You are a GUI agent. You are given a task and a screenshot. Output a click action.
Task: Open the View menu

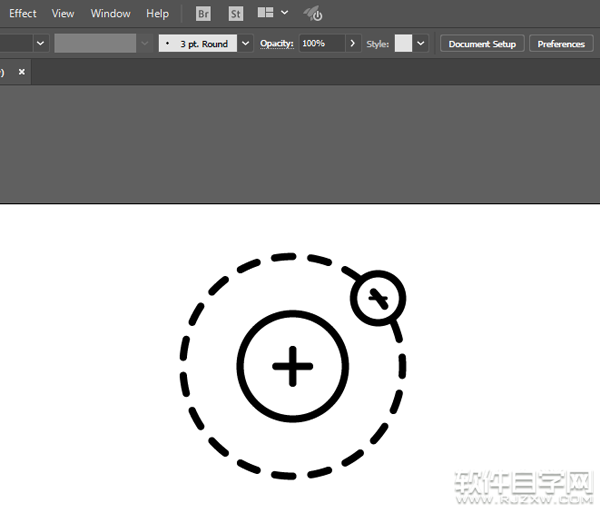coord(63,14)
